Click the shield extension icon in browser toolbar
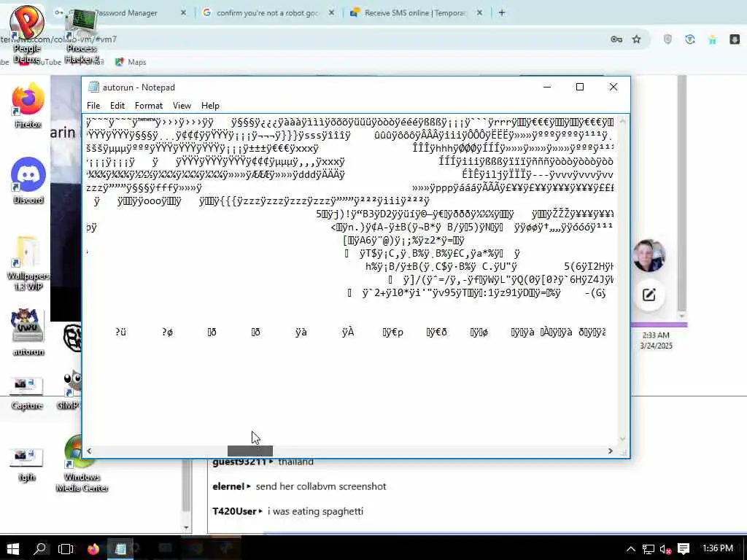Screen dimensions: 747x560 (668, 39)
